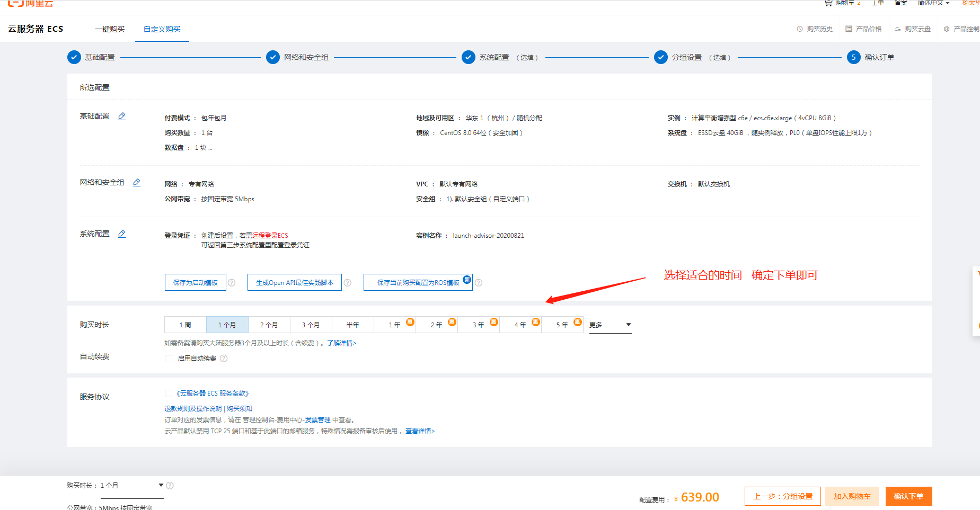Select 2 年 purchase duration
The width and height of the screenshot is (980, 510).
pyautogui.click(x=437, y=325)
